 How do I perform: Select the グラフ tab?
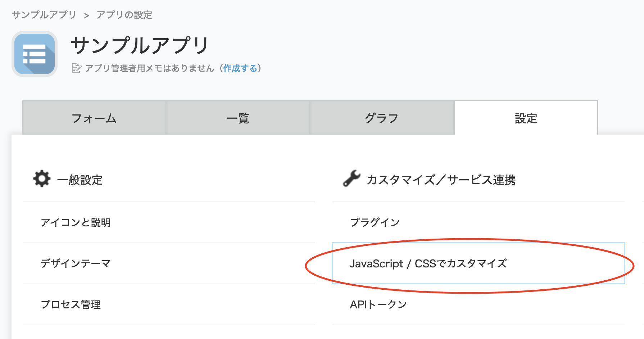[x=382, y=118]
